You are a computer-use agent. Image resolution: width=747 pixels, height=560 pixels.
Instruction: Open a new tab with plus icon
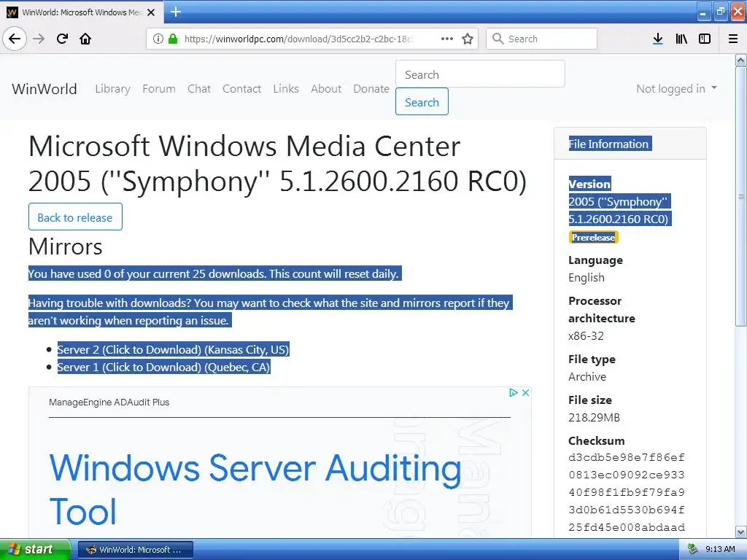point(175,12)
